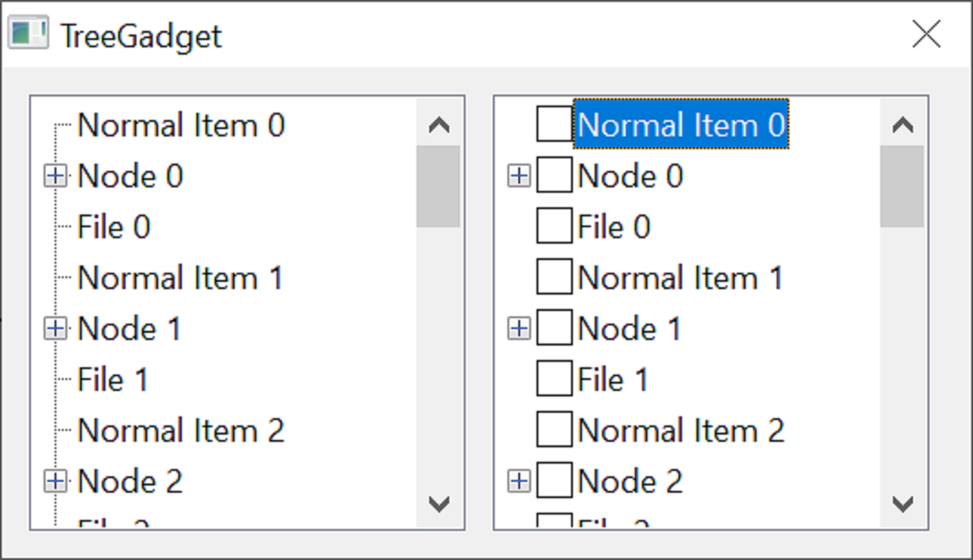Image resolution: width=973 pixels, height=560 pixels.
Task: Close the TreeGadget window
Action: [926, 34]
